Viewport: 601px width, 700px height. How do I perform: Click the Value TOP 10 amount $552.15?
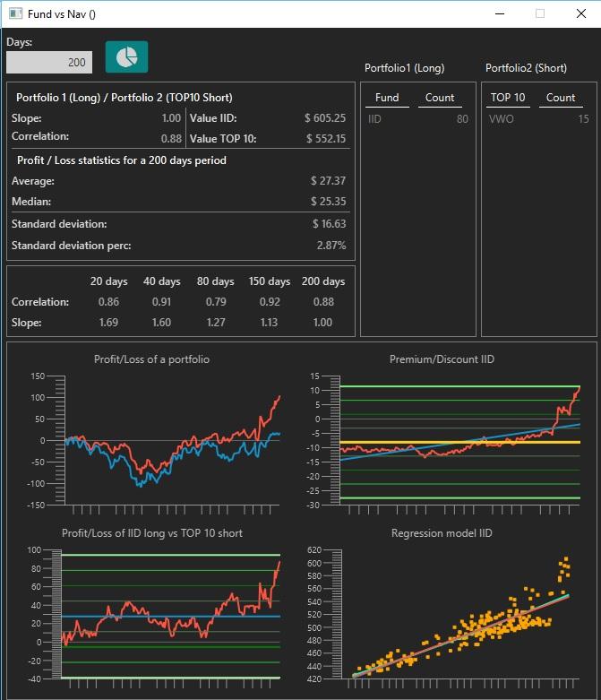point(326,139)
